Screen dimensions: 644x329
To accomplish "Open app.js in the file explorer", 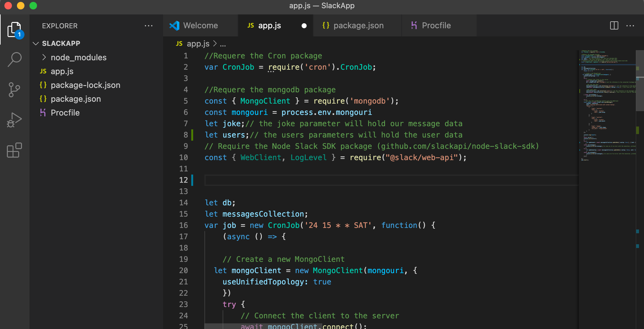I will pos(97,71).
